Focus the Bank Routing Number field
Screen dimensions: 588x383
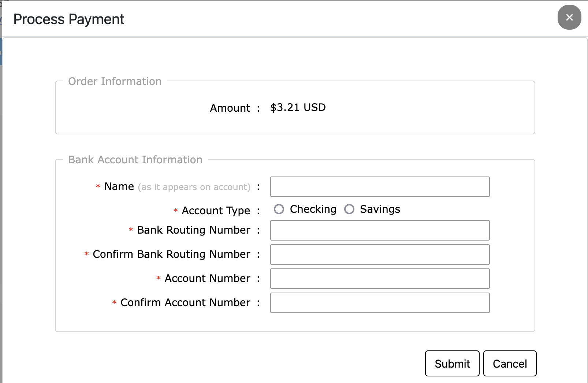click(380, 230)
